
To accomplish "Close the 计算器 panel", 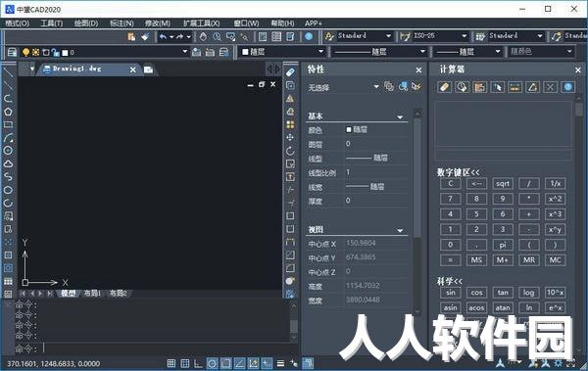I will coord(578,70).
